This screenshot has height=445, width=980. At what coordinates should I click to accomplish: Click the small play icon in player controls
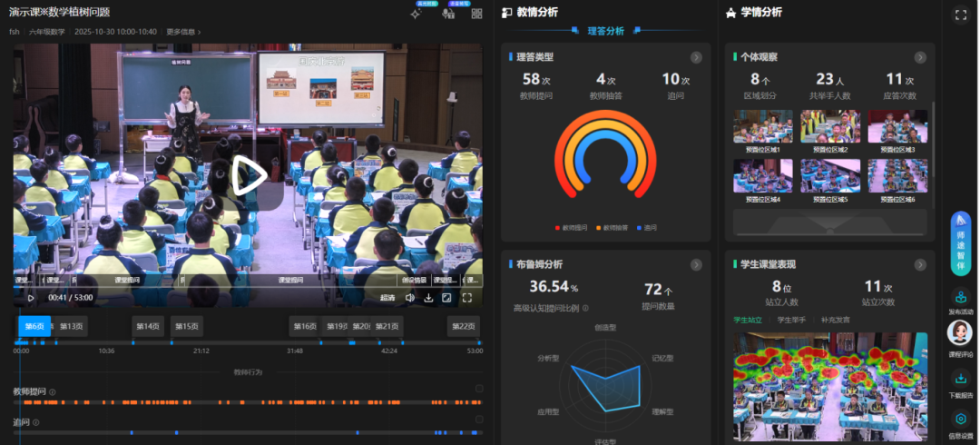31,298
